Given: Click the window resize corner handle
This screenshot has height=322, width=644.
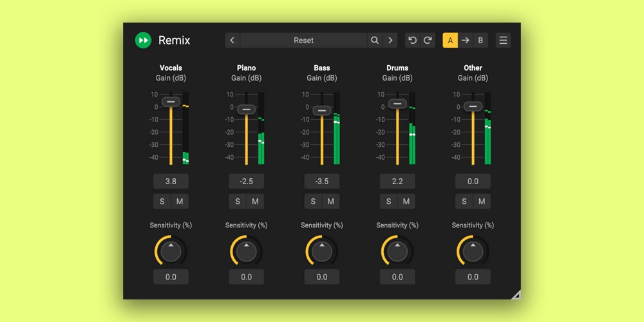Looking at the screenshot, I should click(516, 295).
